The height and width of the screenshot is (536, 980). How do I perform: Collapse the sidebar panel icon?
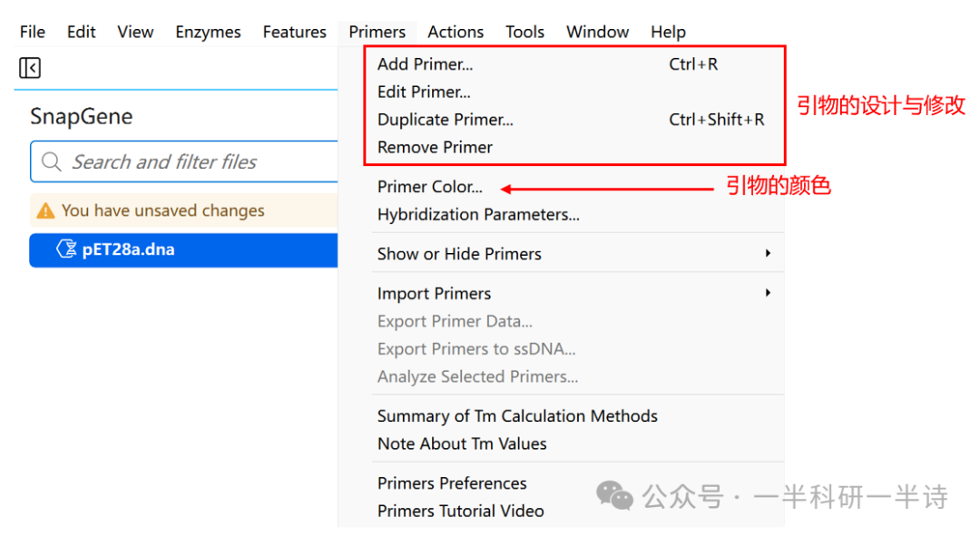coord(30,68)
